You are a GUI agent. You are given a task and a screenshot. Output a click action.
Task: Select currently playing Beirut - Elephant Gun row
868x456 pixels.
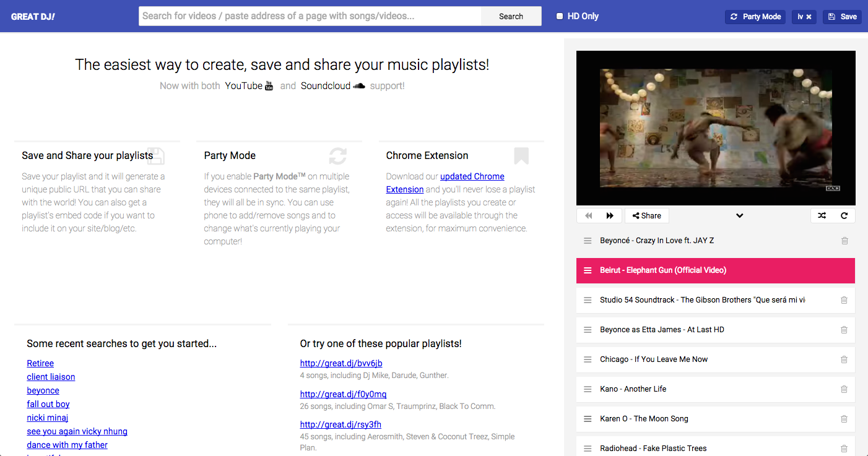[716, 270]
